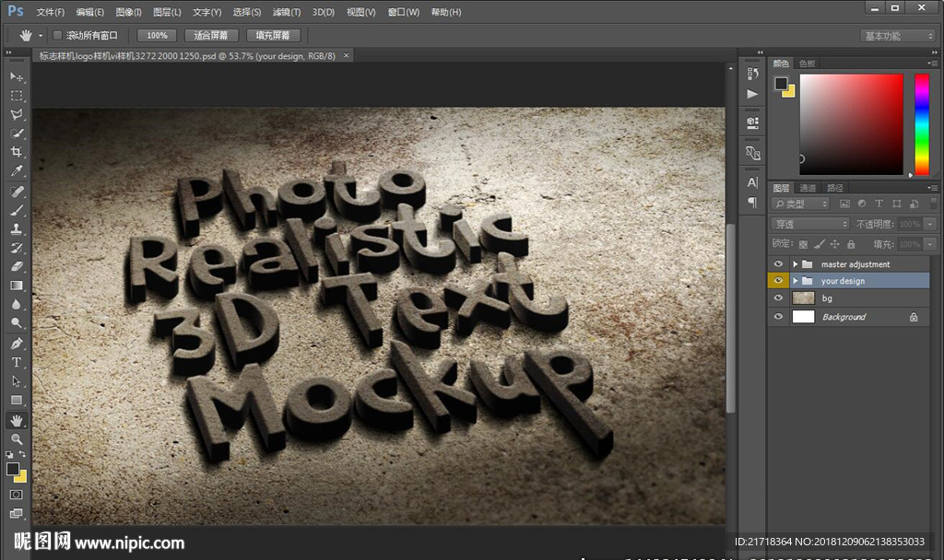
Task: Click the 100% zoom button
Action: [x=157, y=35]
